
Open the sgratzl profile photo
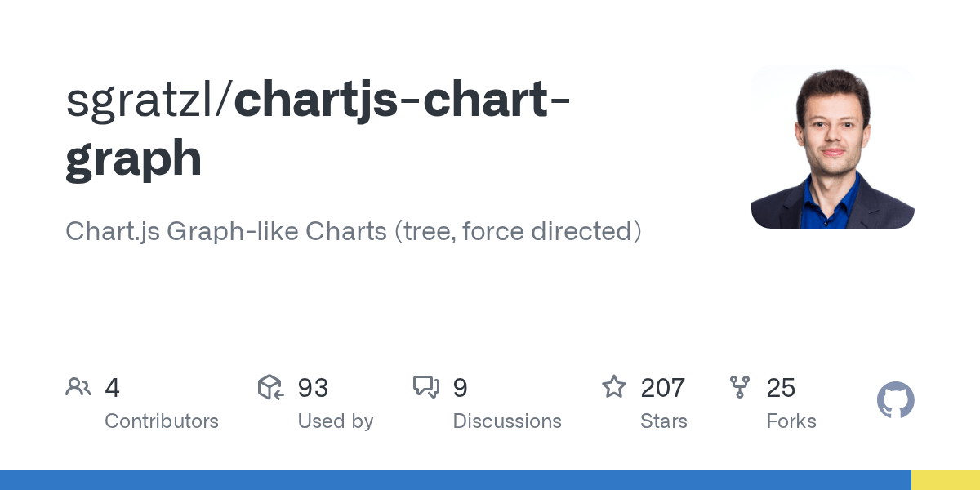tap(832, 147)
